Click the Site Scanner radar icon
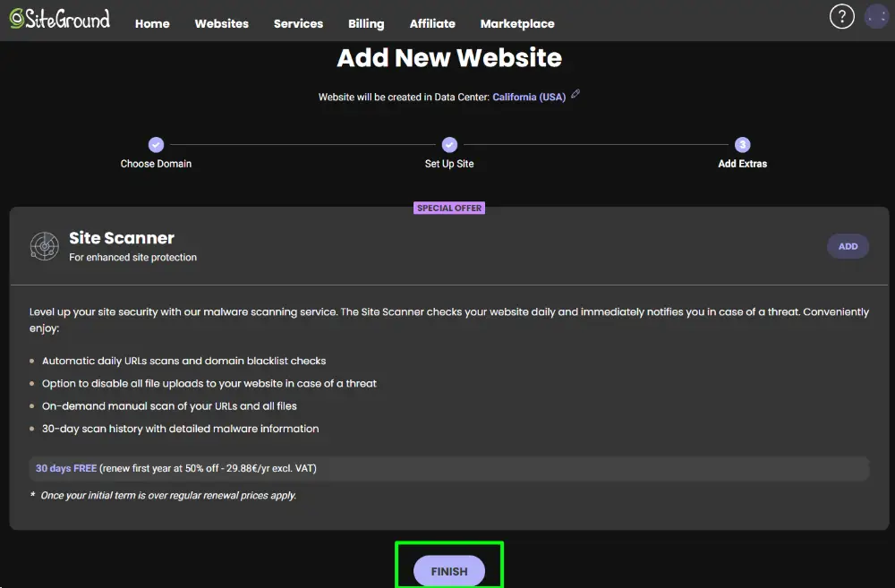Screen dimensions: 895x588 point(44,246)
